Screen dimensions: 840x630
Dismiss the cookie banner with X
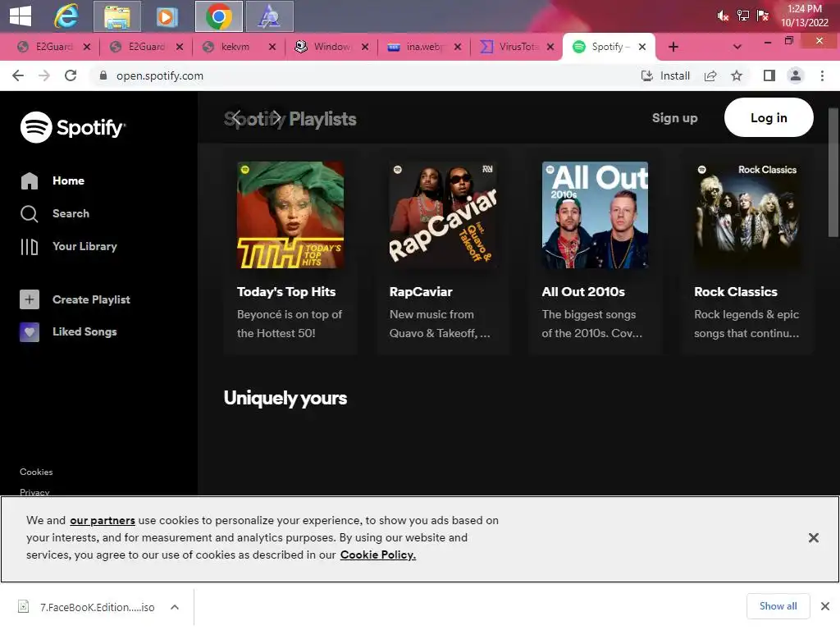coord(813,538)
